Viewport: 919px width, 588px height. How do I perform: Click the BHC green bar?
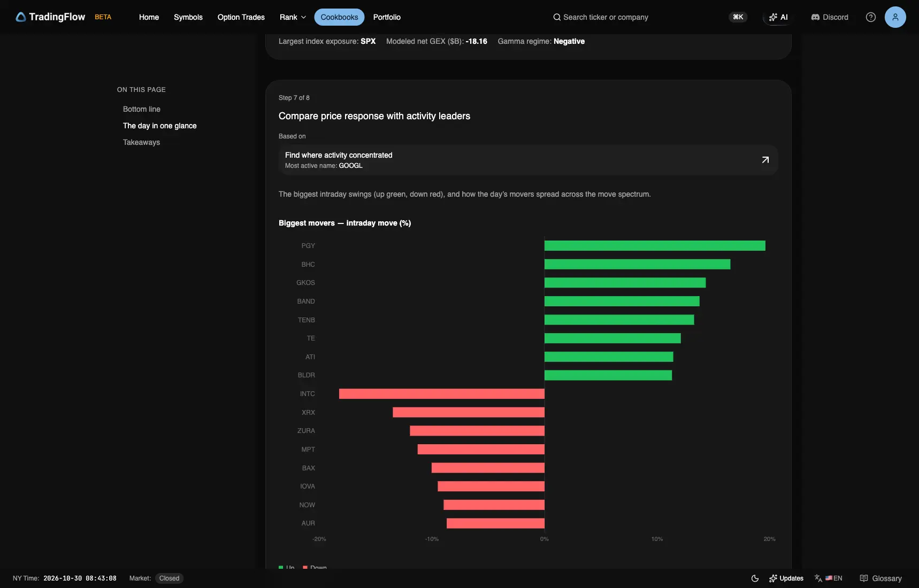pos(637,265)
